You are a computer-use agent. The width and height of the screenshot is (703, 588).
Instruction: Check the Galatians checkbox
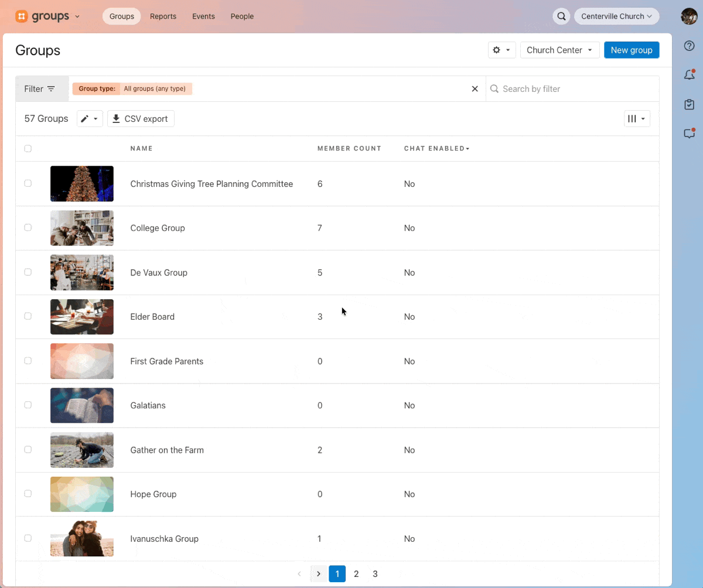[28, 405]
